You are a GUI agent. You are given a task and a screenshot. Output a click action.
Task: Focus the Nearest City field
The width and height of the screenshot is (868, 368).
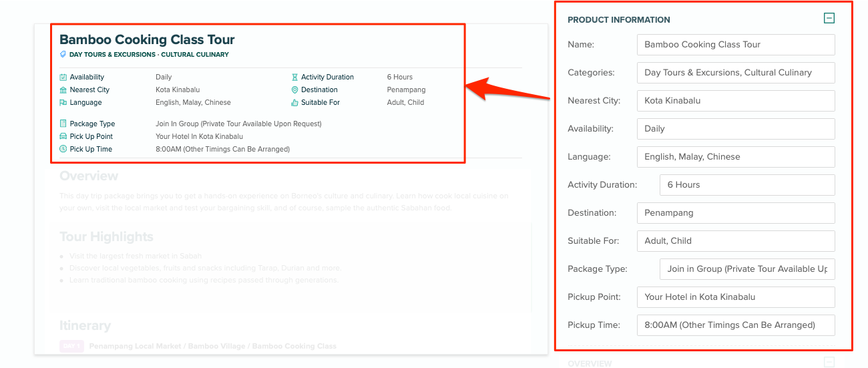pos(736,101)
